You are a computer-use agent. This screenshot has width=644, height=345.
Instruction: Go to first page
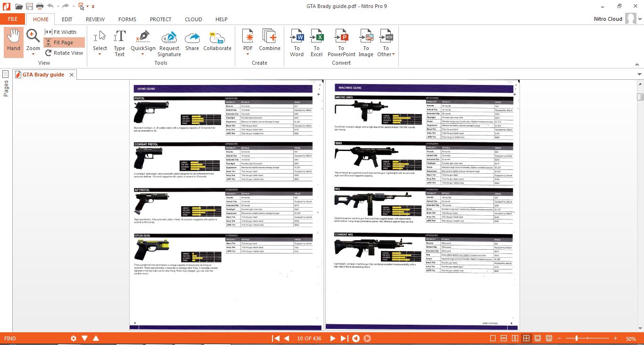(276, 338)
